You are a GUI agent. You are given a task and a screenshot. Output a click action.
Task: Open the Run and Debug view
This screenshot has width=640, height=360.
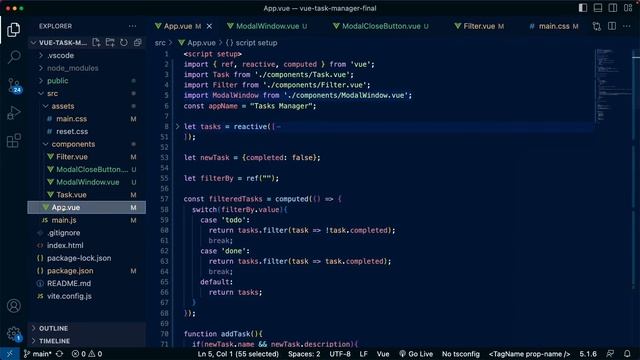14,113
